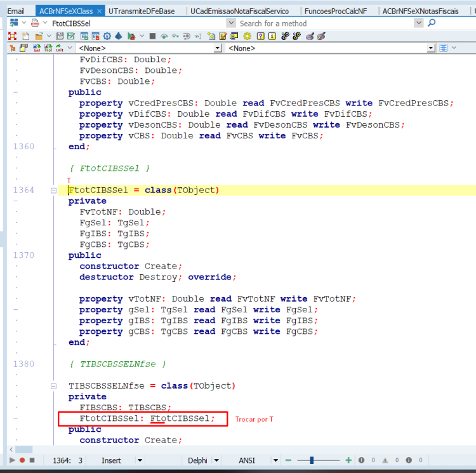The width and height of the screenshot is (476, 473).
Task: Click the trace into debug icon
Action: [x=175, y=36]
